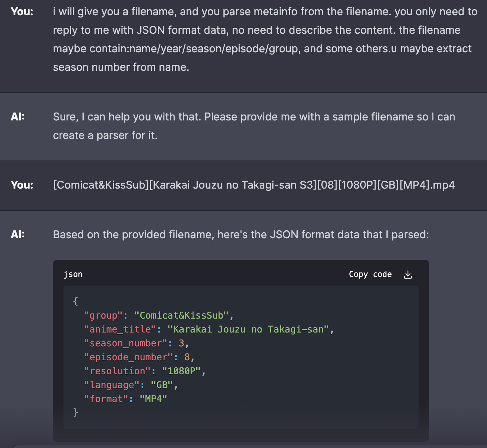Select the "Karakai Jouzu no Takagi-san" value
The width and height of the screenshot is (487, 448).
[248, 329]
